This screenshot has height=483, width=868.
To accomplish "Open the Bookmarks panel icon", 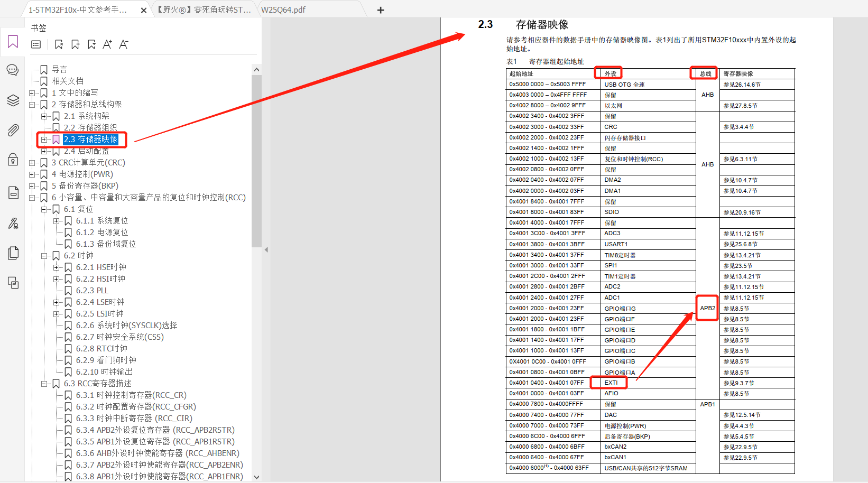I will 13,42.
